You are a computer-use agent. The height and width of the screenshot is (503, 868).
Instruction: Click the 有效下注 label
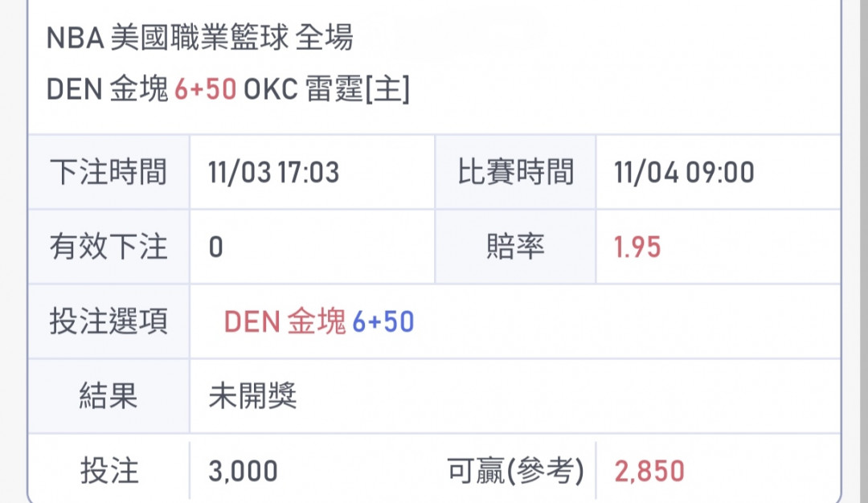(x=108, y=247)
